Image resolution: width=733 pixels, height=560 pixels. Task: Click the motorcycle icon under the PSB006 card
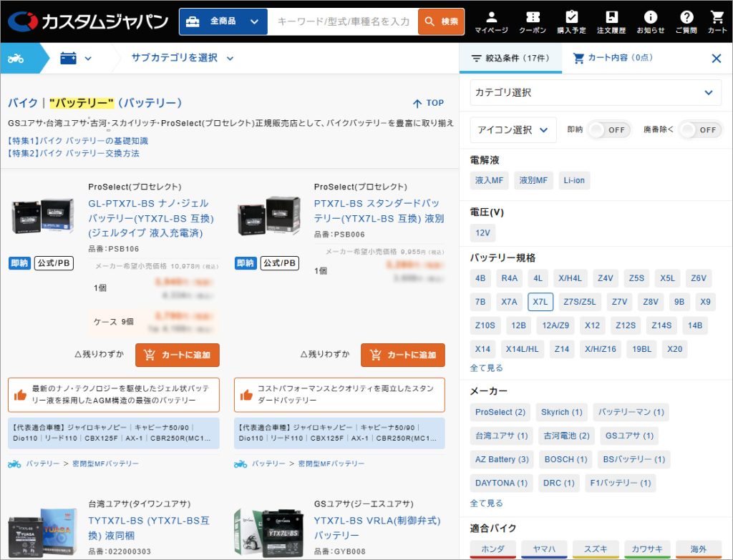pyautogui.click(x=241, y=463)
